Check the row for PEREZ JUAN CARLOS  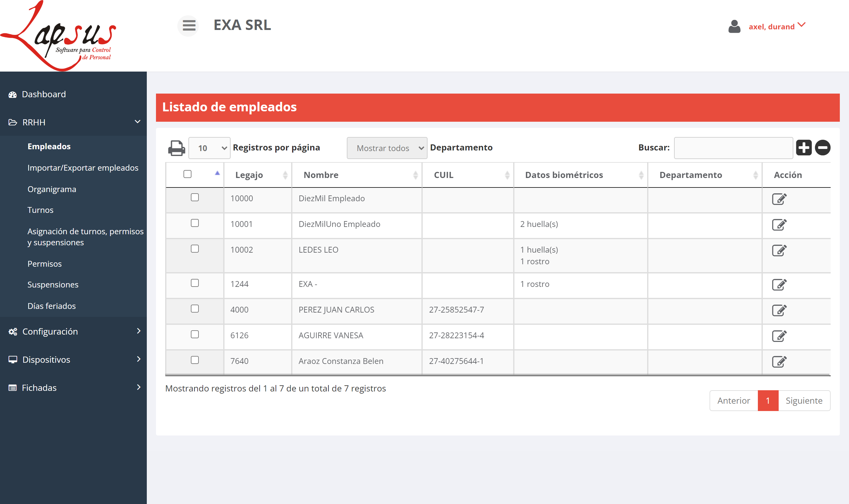click(195, 309)
